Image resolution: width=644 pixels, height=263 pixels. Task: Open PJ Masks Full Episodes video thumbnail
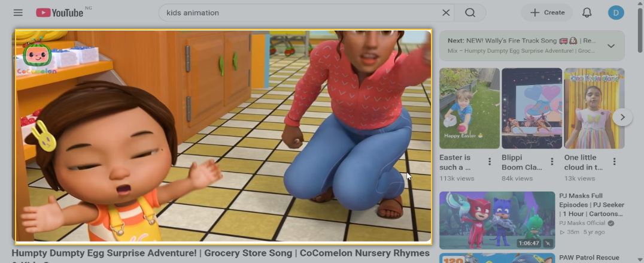point(497,220)
